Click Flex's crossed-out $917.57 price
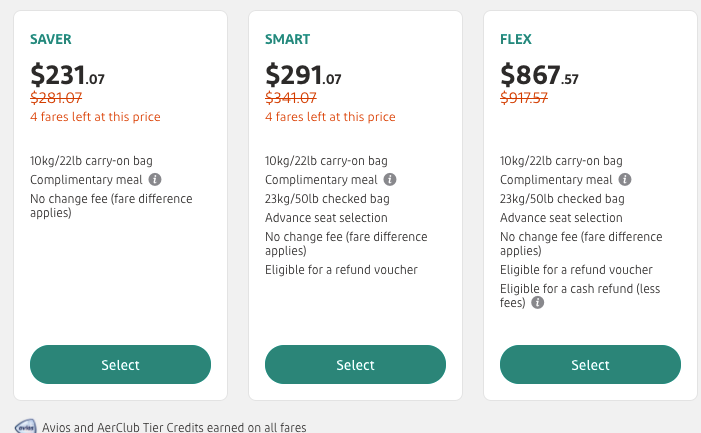Screen dimensions: 701x433 pos(526,98)
